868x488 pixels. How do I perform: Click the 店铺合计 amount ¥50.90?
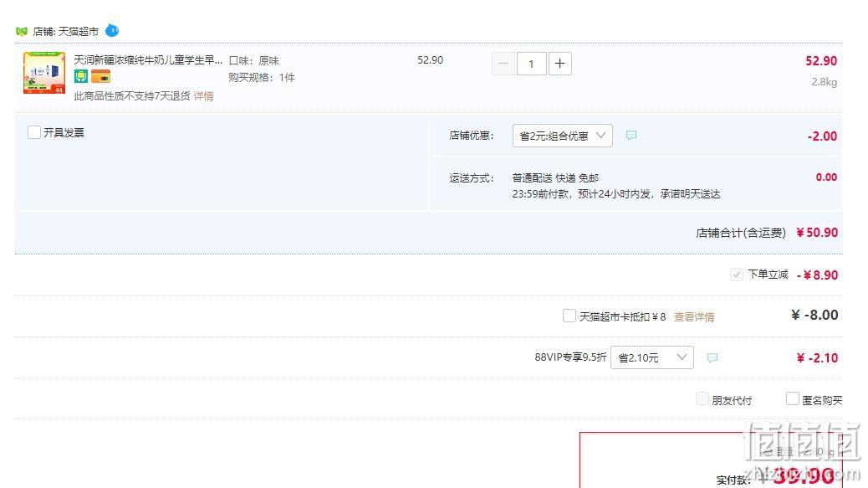(x=816, y=233)
